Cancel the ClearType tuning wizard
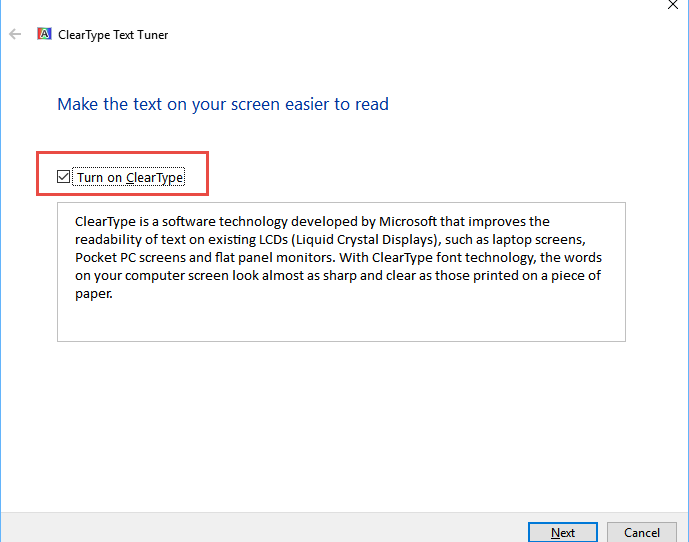689x542 pixels. click(x=642, y=532)
